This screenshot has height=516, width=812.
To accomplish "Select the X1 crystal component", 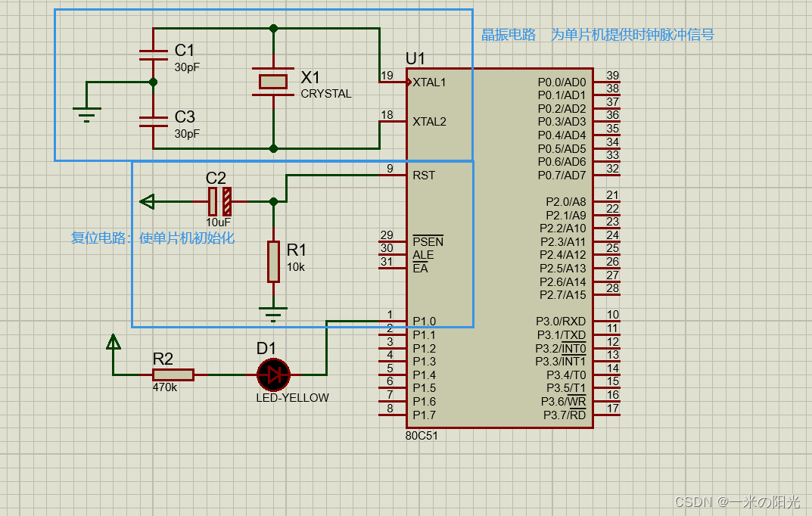I will point(273,82).
